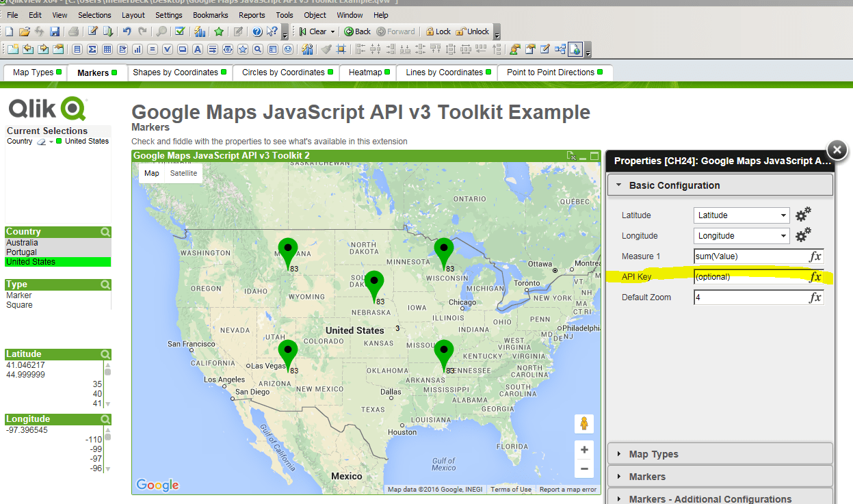Open the Layout menu
The image size is (853, 504).
(133, 14)
